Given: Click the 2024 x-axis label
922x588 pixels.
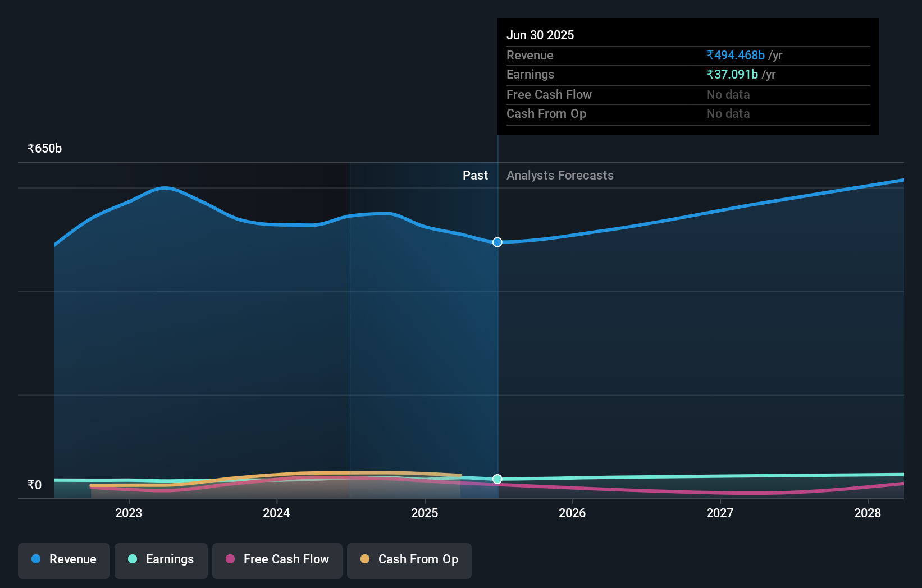Looking at the screenshot, I should (276, 513).
